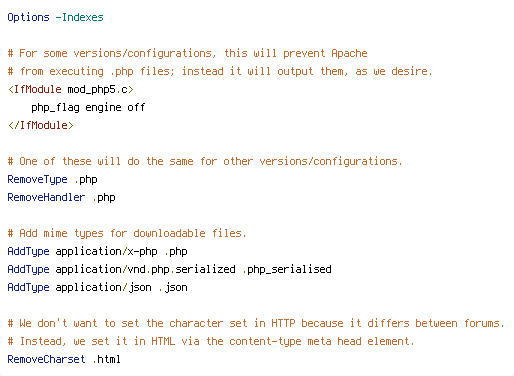Click the -Indexes option text
This screenshot has height=376, width=514.
79,17
